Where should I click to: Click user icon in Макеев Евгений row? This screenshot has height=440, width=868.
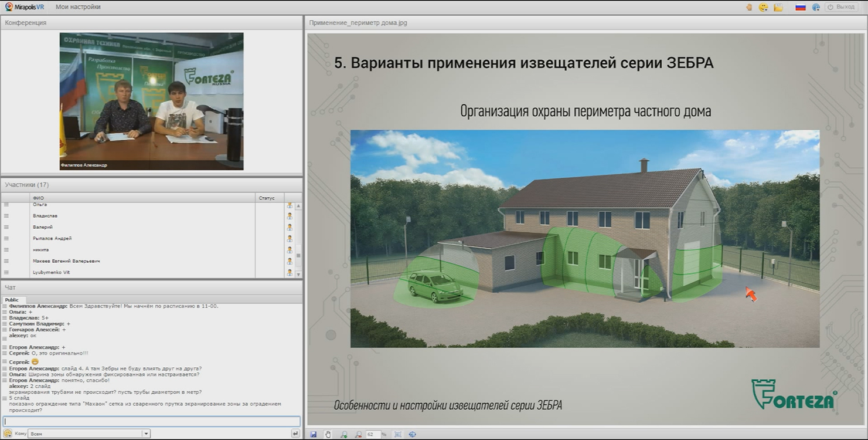tap(290, 261)
